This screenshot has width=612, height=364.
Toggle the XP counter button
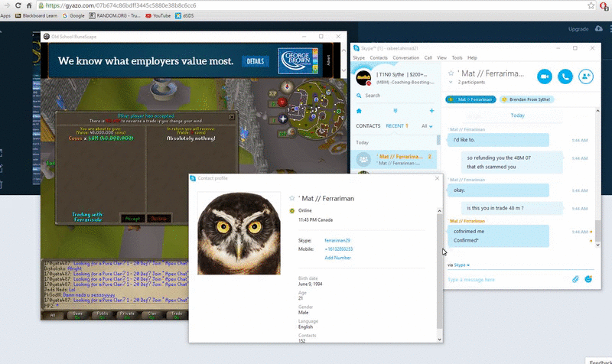tap(272, 93)
